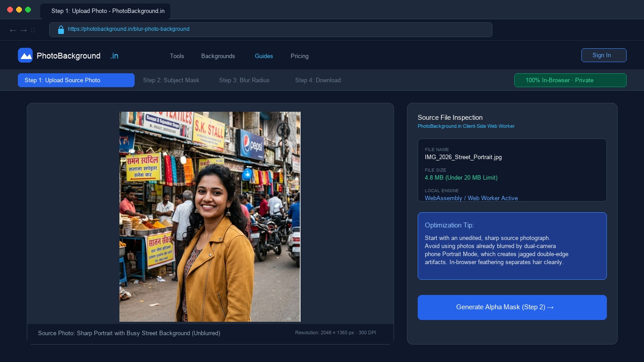
Task: Click the small reload square icon
Action: (33, 30)
